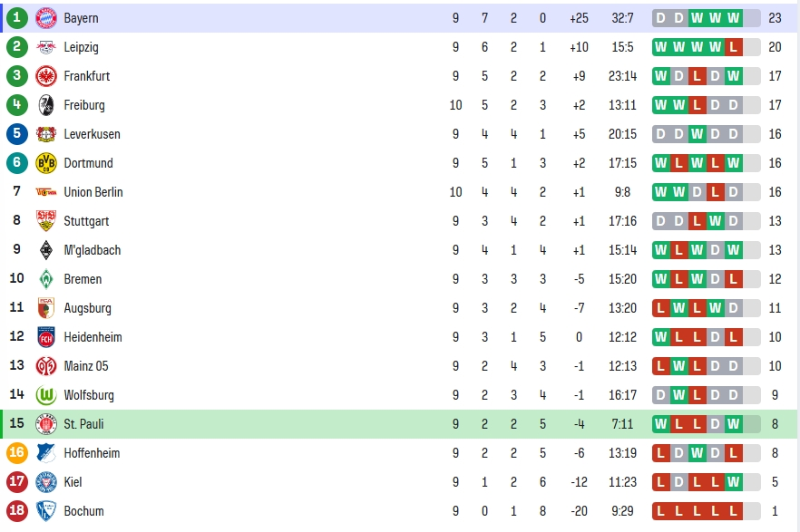Click the Leverkusen club crest
Screen dimensions: 800x532
click(46, 134)
